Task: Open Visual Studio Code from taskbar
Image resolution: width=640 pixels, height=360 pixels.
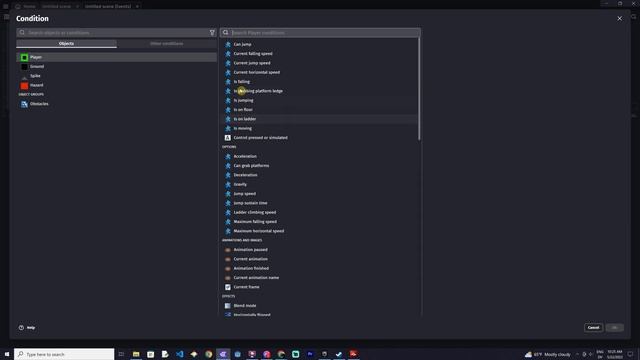Action: click(180, 354)
